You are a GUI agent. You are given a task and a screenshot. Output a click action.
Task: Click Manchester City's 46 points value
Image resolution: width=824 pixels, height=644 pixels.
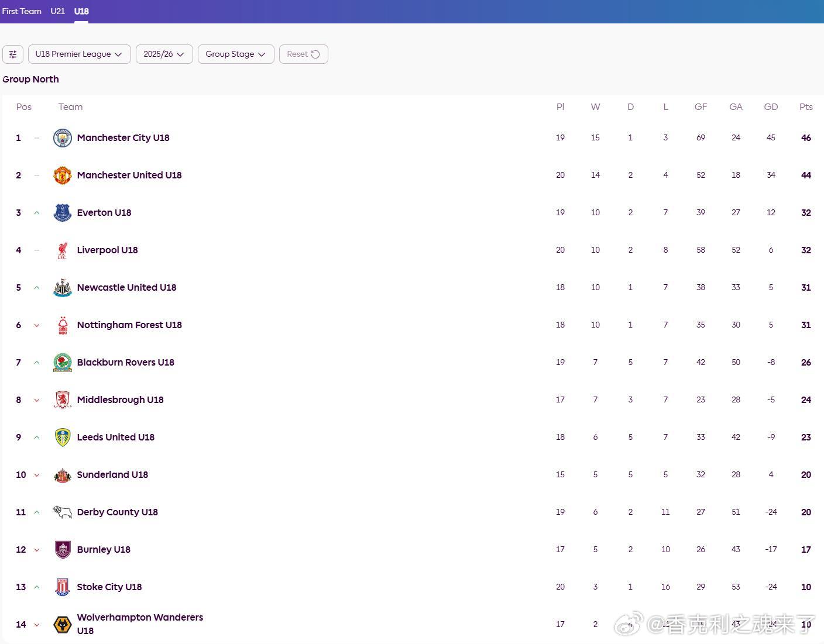coord(806,138)
